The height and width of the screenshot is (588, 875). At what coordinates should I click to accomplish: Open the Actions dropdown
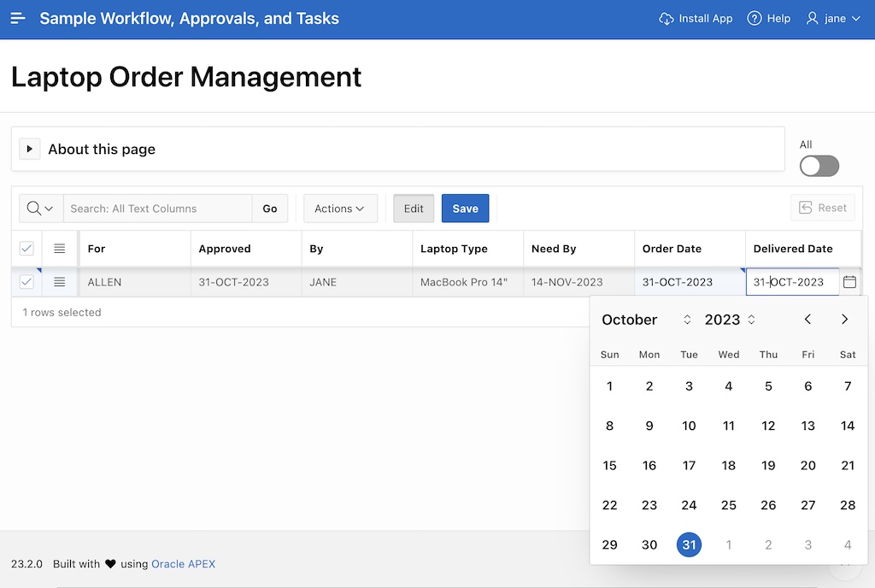pyautogui.click(x=340, y=208)
